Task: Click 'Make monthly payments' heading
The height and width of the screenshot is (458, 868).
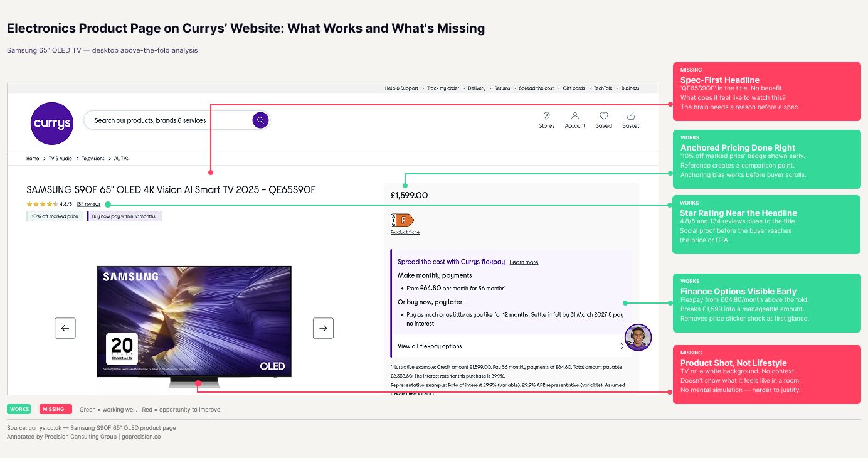Action: tap(435, 275)
